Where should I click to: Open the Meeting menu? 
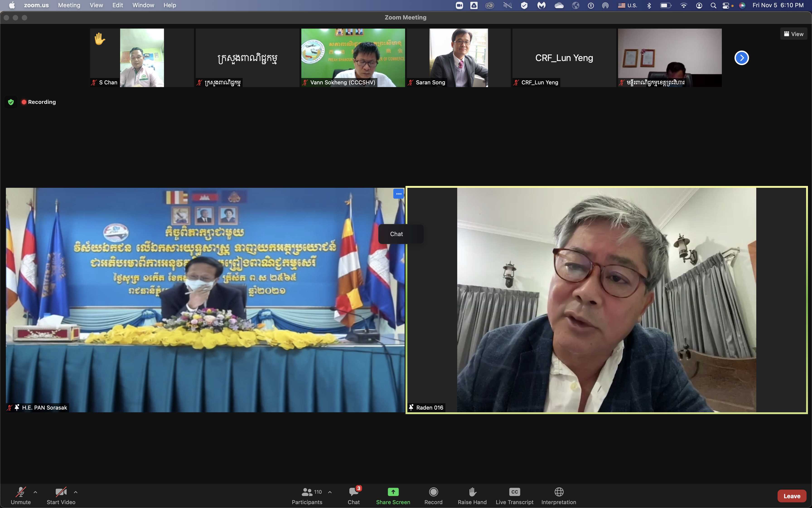pyautogui.click(x=69, y=5)
